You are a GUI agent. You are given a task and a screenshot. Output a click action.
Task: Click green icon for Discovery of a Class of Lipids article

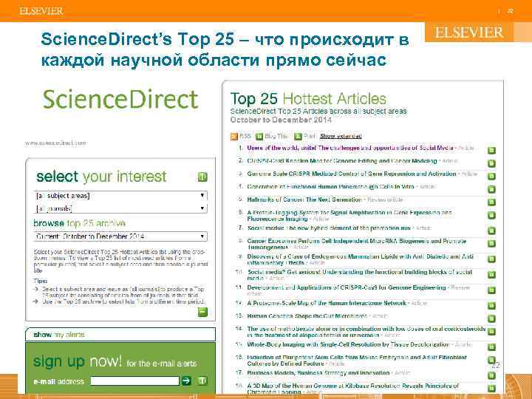pyautogui.click(x=491, y=259)
